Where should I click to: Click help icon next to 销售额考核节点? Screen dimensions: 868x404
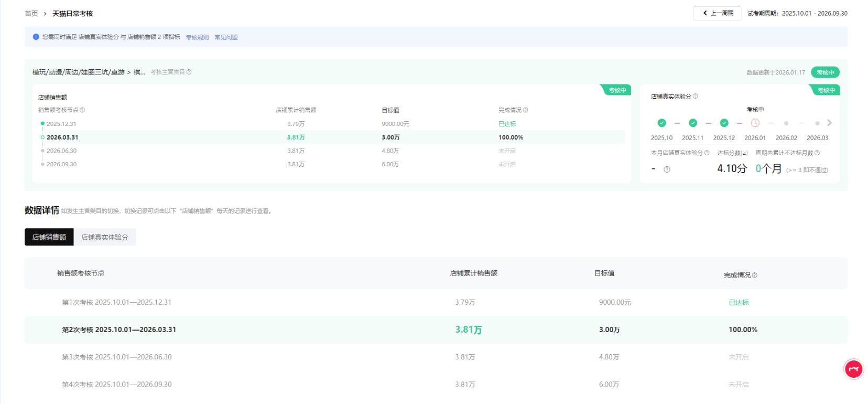point(82,110)
